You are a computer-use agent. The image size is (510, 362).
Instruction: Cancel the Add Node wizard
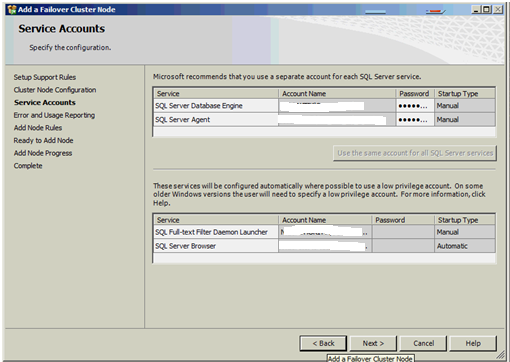[423, 343]
